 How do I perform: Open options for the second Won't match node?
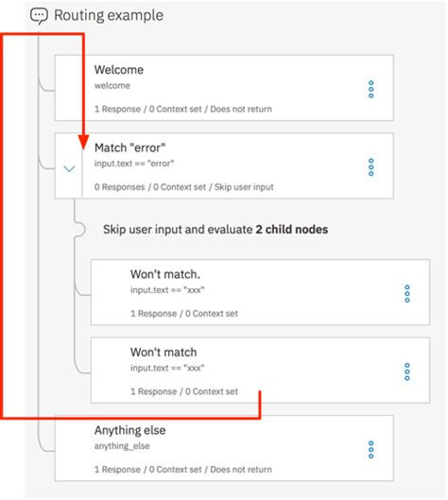click(x=406, y=371)
